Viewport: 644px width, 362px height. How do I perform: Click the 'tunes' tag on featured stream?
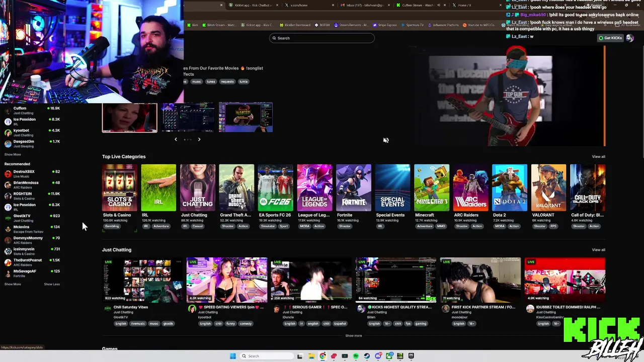(211, 81)
